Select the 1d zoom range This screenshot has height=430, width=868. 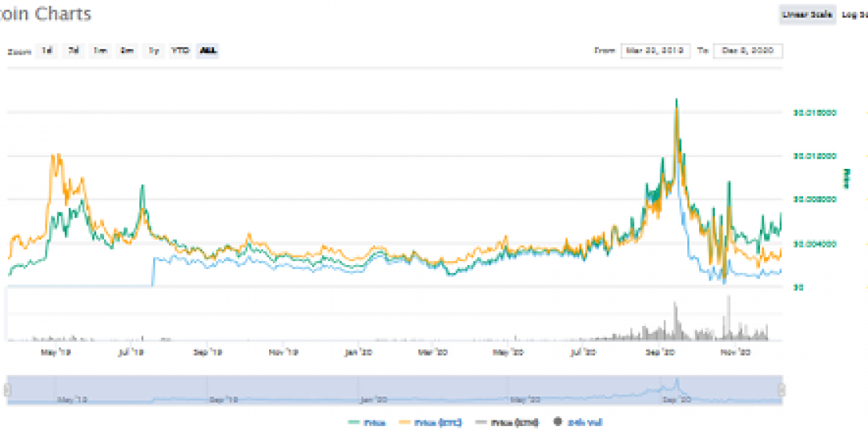(x=47, y=51)
